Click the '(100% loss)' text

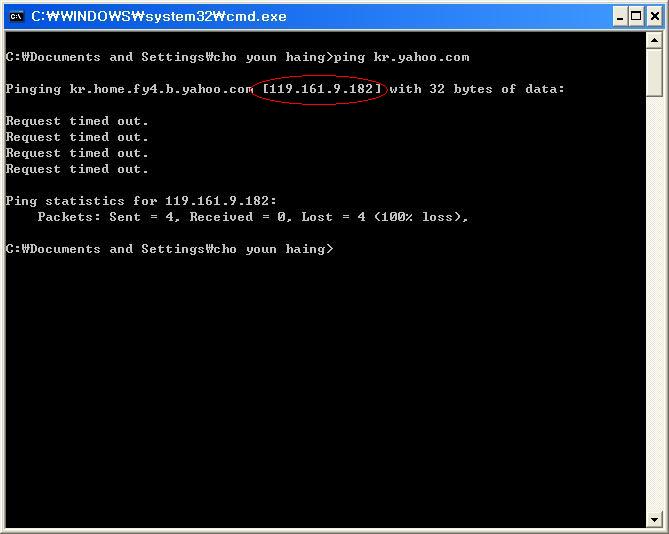[x=420, y=217]
